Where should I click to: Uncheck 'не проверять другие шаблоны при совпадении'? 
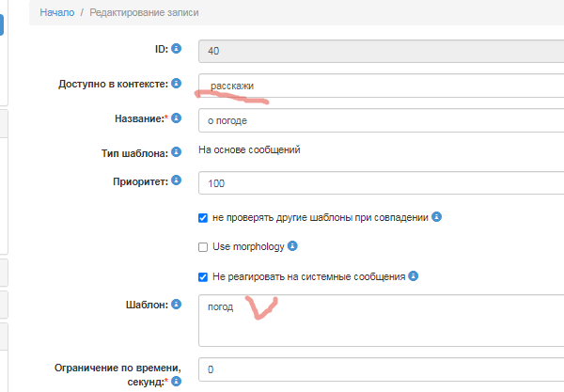203,217
